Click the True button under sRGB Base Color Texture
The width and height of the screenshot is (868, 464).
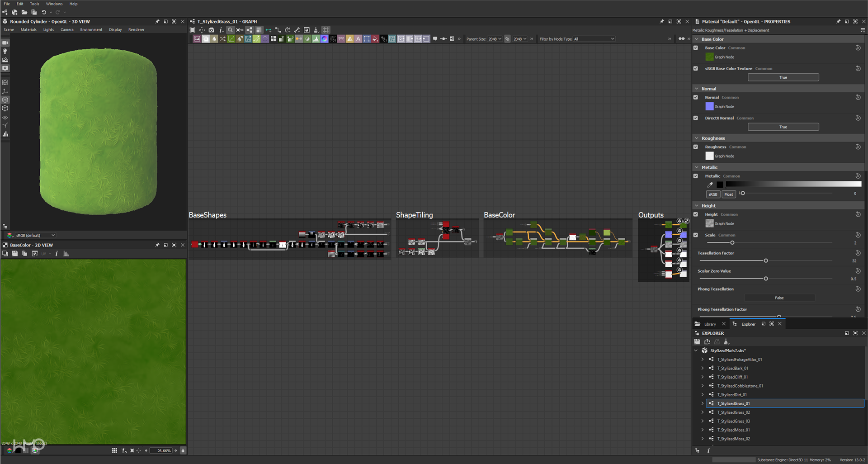click(x=783, y=77)
